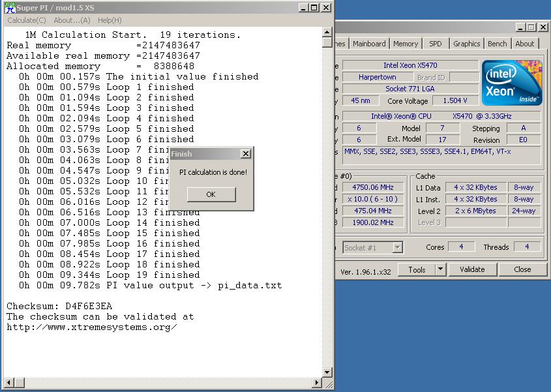Click the Tools button in CPU-Z
551x392 pixels.
pyautogui.click(x=417, y=269)
